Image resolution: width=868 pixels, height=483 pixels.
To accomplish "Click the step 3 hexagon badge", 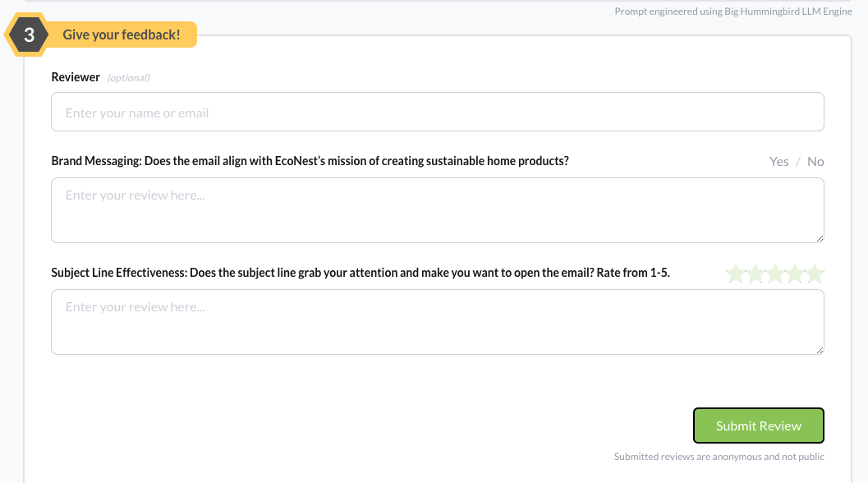I will [x=29, y=35].
